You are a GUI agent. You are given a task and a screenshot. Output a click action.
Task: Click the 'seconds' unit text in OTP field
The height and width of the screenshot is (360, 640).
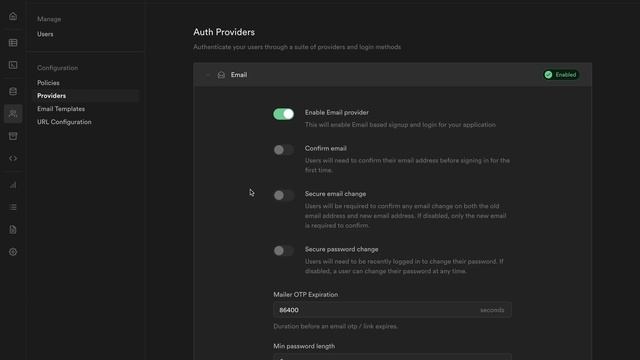pos(492,310)
